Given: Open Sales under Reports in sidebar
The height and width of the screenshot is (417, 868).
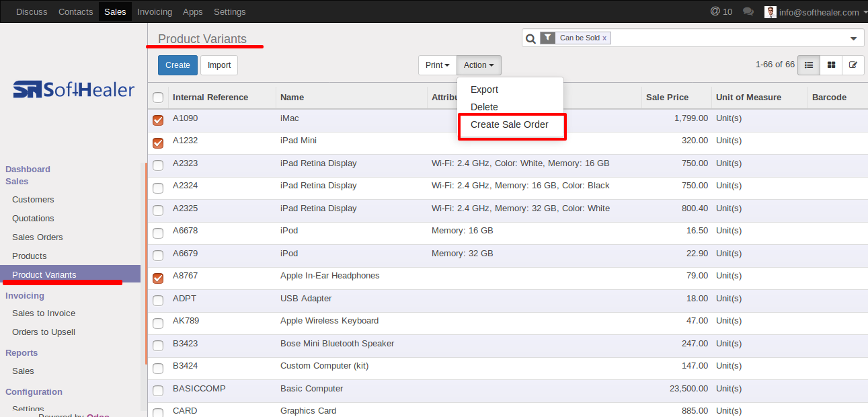Looking at the screenshot, I should coord(23,371).
